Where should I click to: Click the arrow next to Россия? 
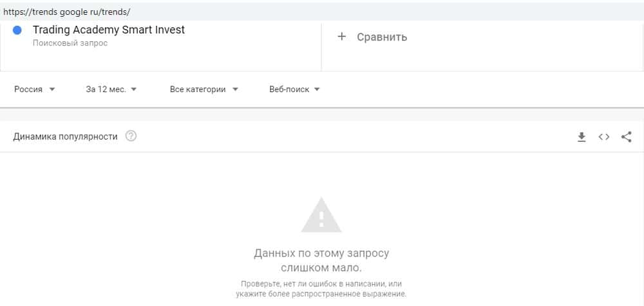52,90
